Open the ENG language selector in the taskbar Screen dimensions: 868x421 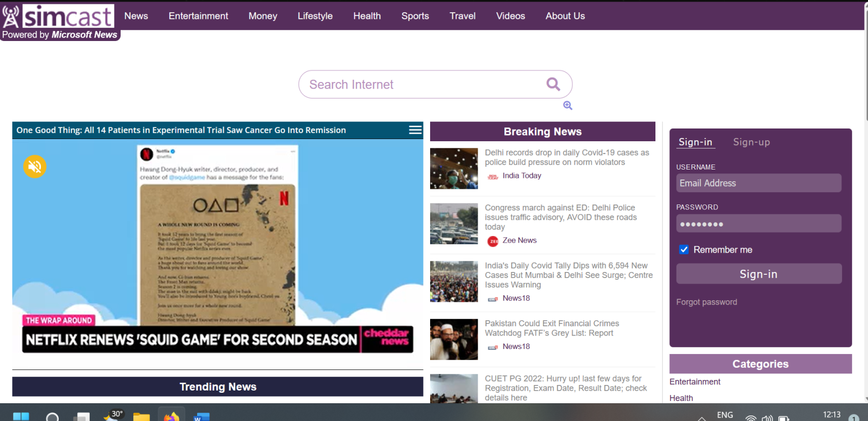[x=725, y=415]
